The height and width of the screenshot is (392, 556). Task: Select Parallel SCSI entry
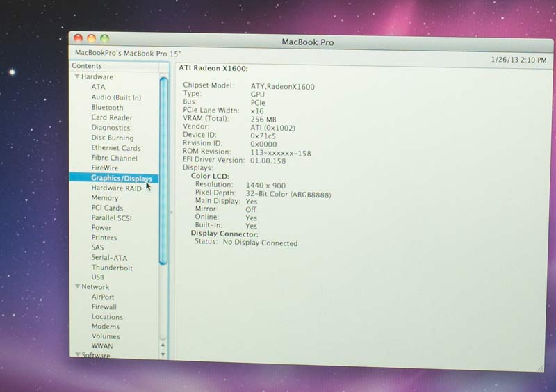coord(111,218)
